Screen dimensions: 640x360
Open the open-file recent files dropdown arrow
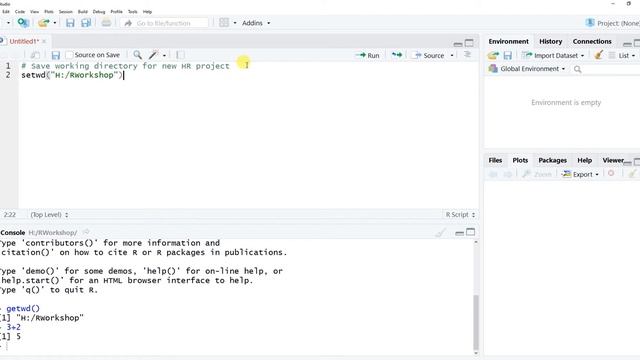55,23
